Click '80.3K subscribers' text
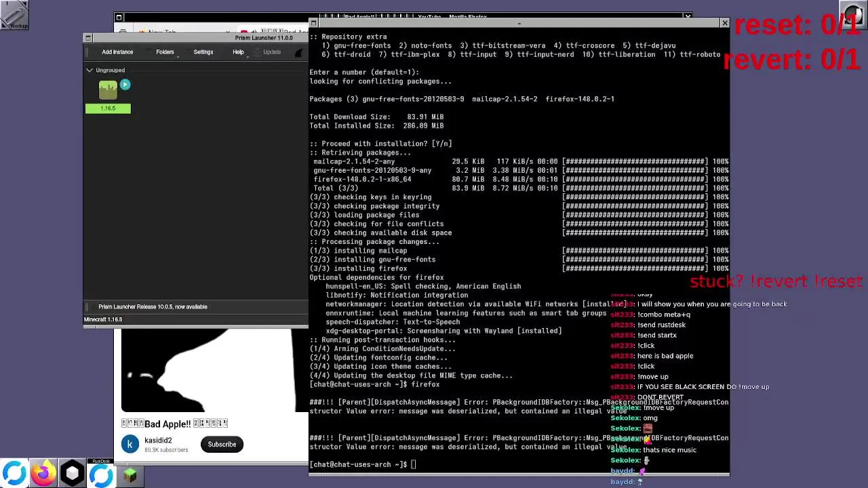The image size is (868, 488). coord(166,450)
